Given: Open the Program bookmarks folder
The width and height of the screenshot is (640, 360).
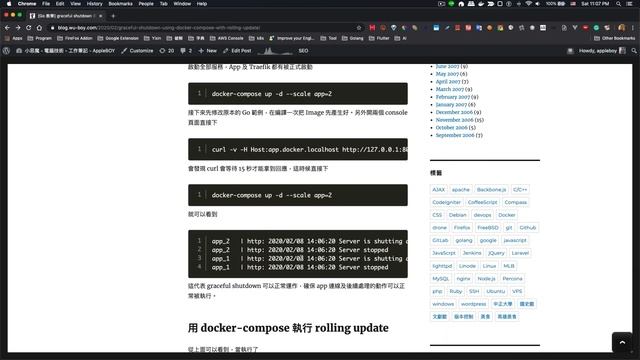Looking at the screenshot, I should [40, 38].
